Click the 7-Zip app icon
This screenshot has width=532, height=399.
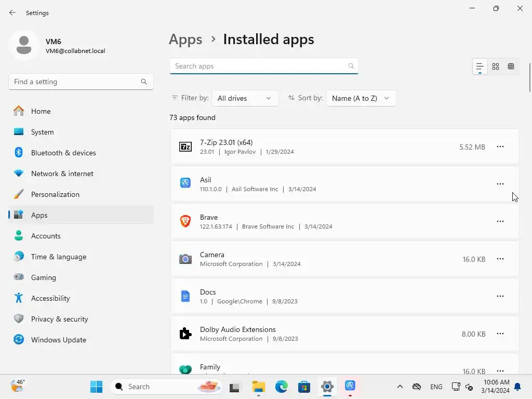click(x=185, y=147)
